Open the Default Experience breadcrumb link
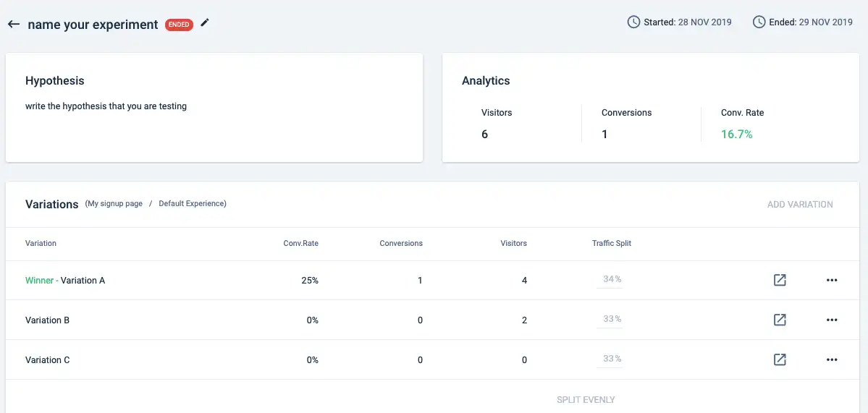Viewport: 868px width, 413px height. [x=191, y=203]
